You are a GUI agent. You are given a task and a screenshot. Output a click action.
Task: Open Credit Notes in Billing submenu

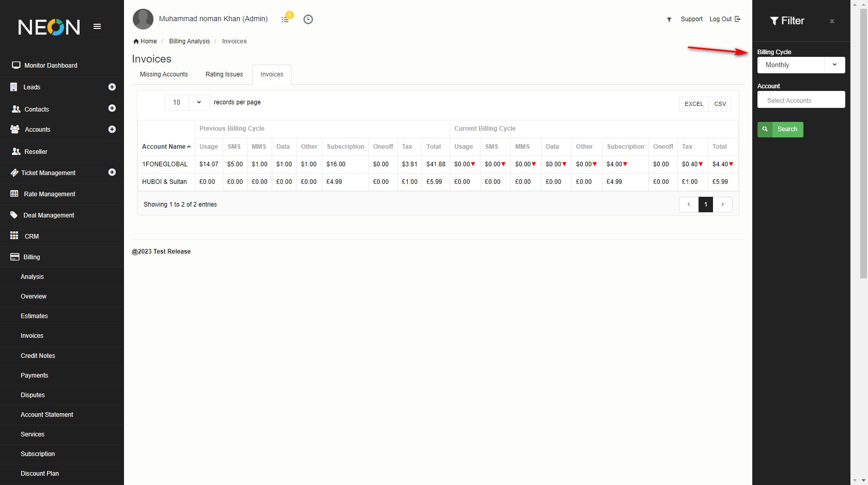38,356
